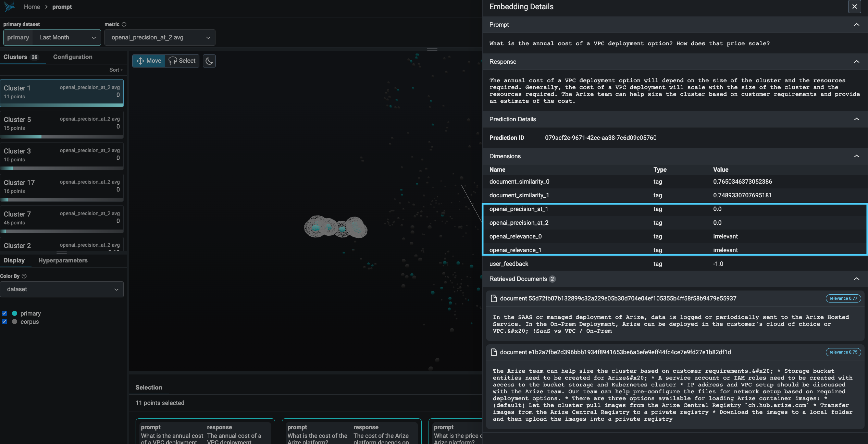Click the user_feedback row
Screen dimensions: 868x444
click(675, 264)
